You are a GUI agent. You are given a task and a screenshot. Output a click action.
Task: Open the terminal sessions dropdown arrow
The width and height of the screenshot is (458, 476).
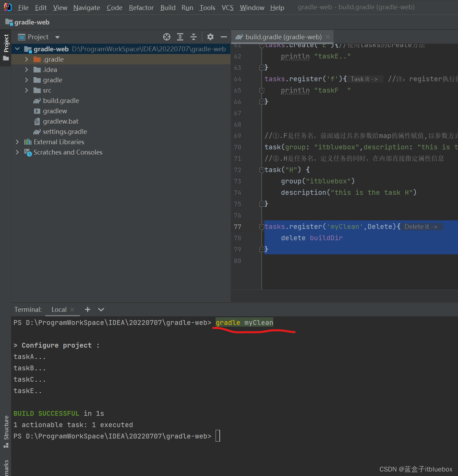[101, 309]
